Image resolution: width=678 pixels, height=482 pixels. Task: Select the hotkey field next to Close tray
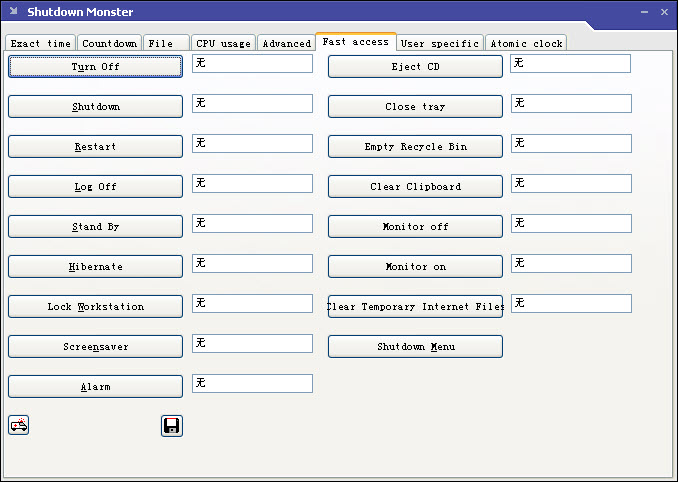pyautogui.click(x=571, y=104)
